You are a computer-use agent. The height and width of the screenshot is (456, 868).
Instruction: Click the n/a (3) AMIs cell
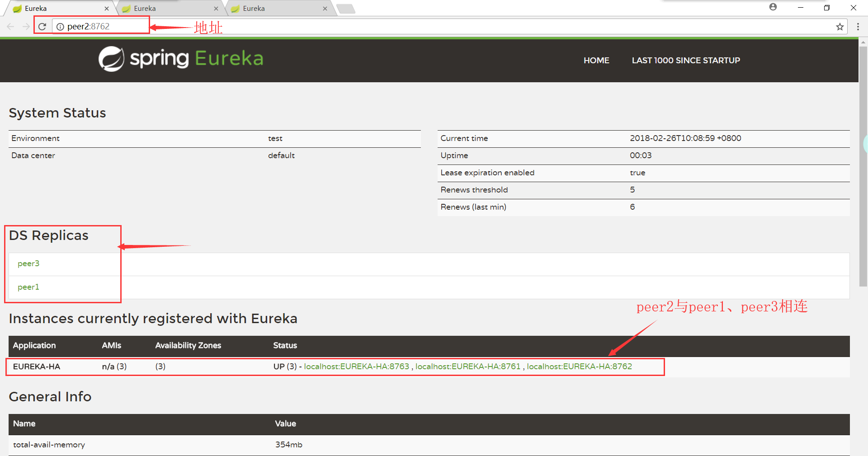pyautogui.click(x=114, y=367)
